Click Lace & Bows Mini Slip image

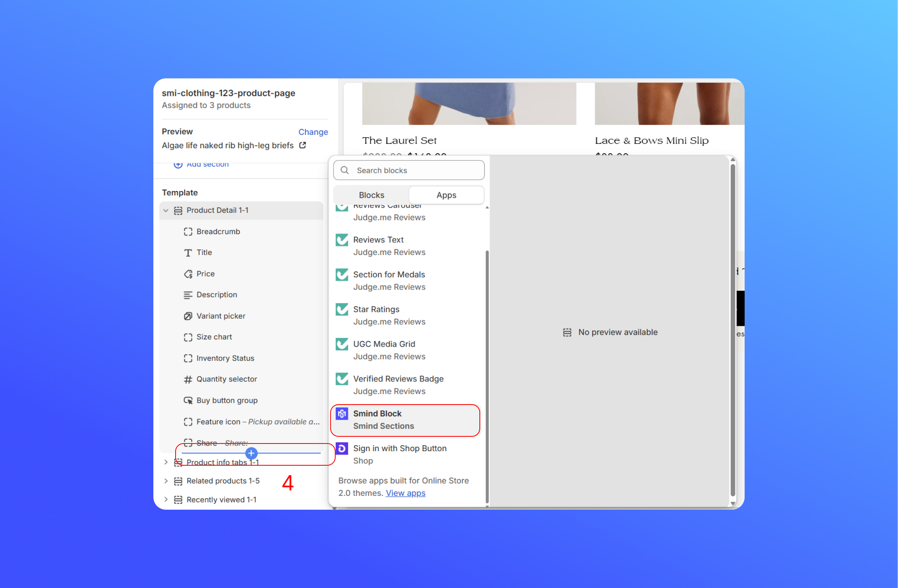669,103
